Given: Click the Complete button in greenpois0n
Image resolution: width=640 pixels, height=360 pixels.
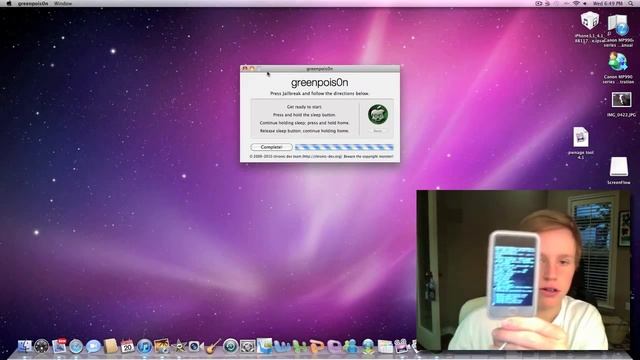Looking at the screenshot, I should [271, 147].
